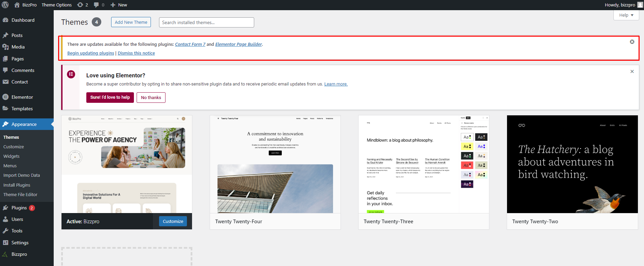This screenshot has height=266, width=644.
Task: Click the Learn more link
Action: pos(336,84)
